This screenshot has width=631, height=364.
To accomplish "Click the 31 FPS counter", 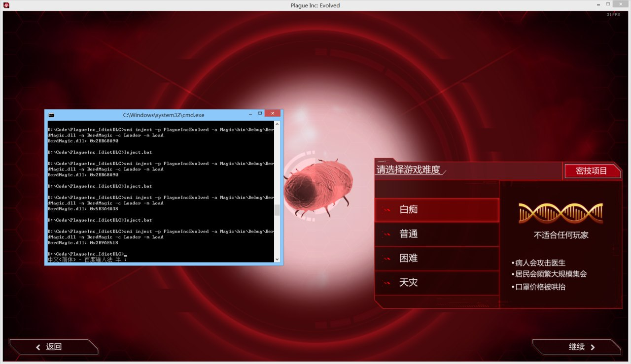I will pyautogui.click(x=613, y=14).
